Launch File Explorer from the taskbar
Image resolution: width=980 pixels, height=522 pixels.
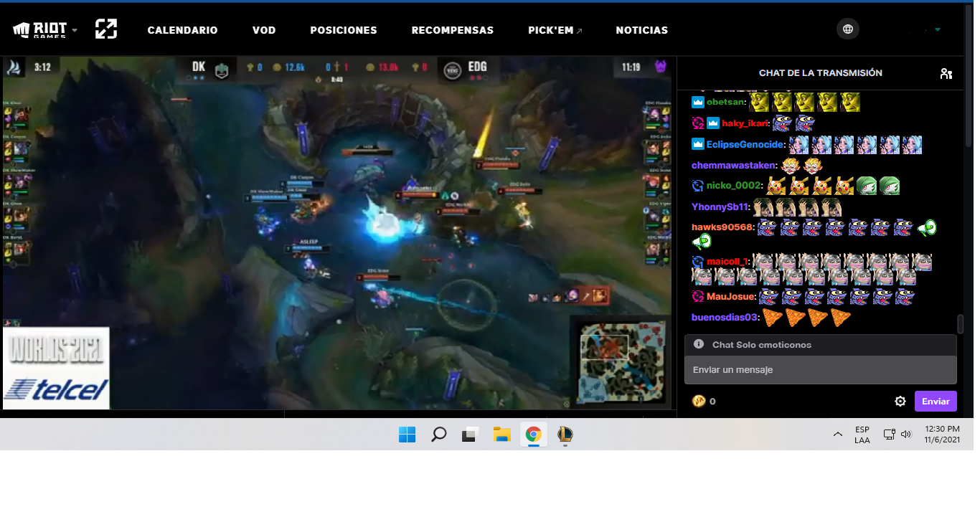pos(501,435)
